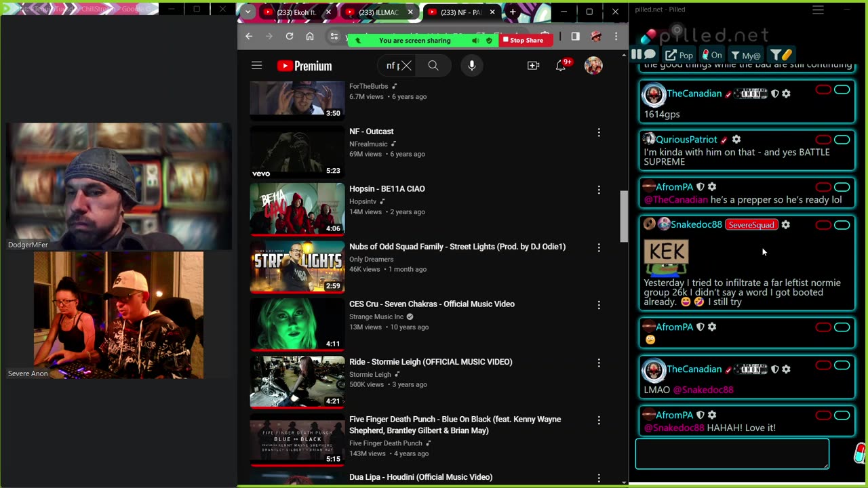The height and width of the screenshot is (488, 868).
Task: Go back in the browser
Action: [x=249, y=37]
